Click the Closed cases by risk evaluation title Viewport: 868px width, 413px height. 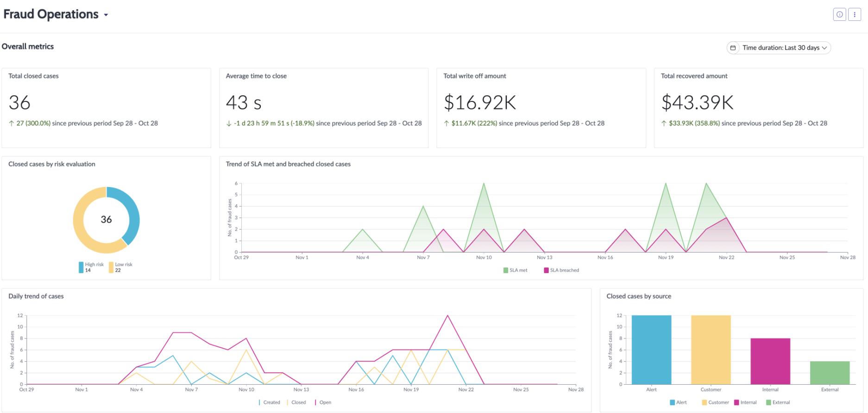tap(52, 164)
